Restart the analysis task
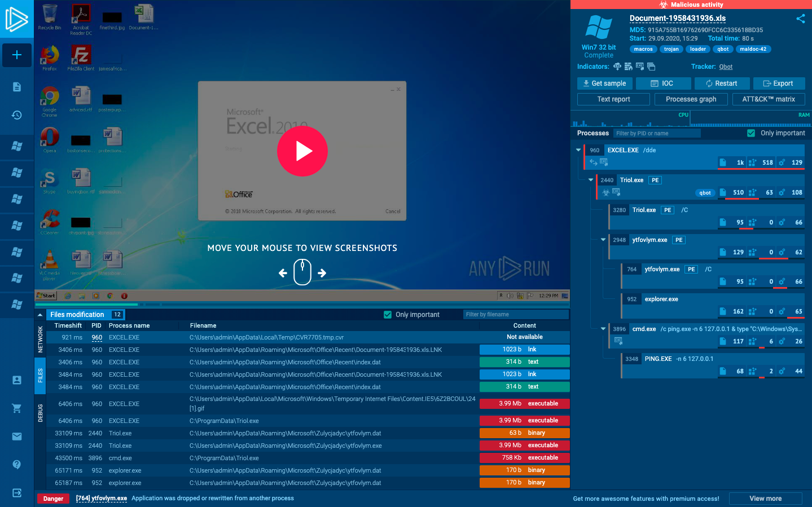 click(722, 83)
